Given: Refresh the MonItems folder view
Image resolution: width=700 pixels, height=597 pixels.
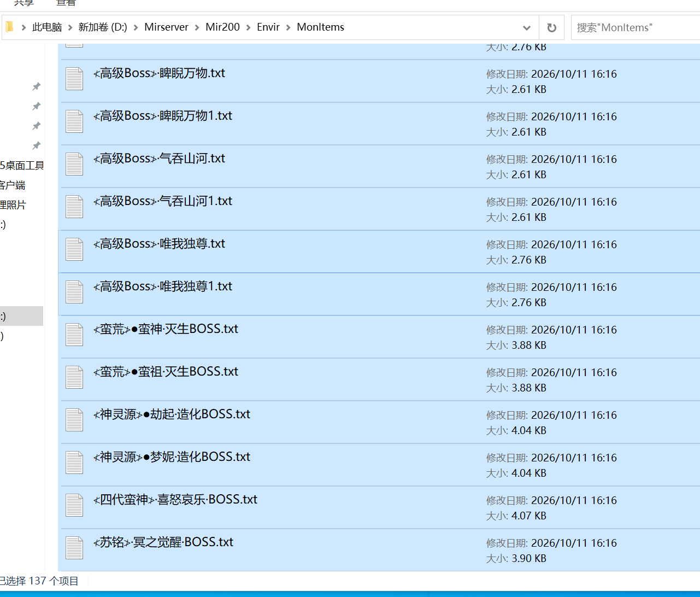Looking at the screenshot, I should click(x=552, y=27).
